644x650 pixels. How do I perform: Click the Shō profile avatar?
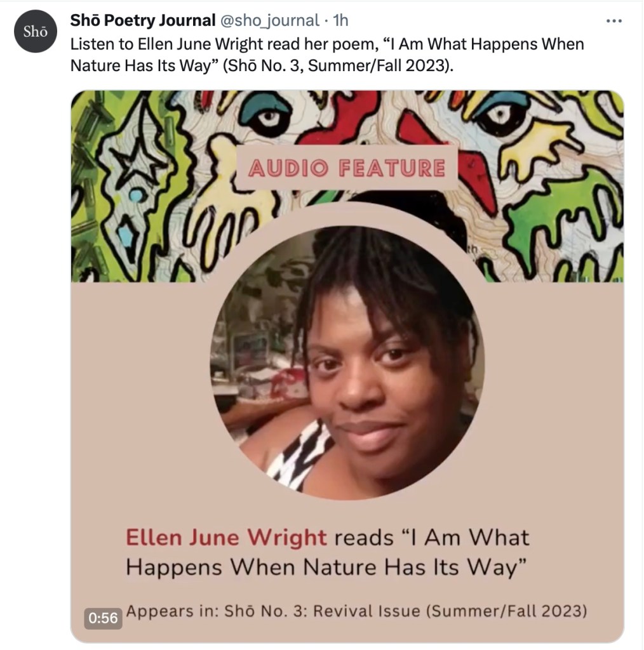pyautogui.click(x=36, y=32)
